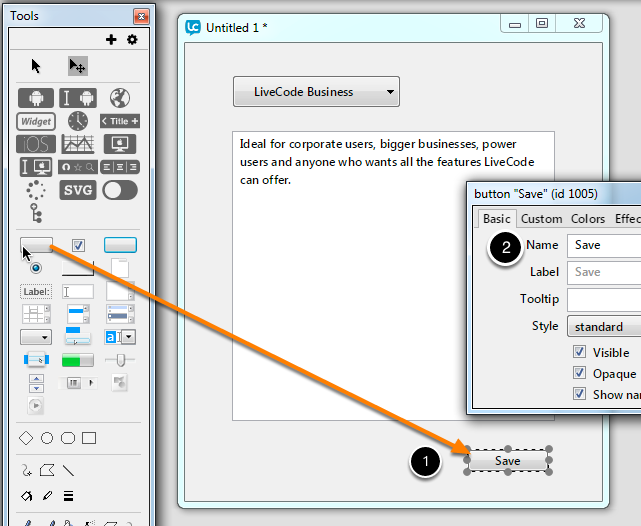
Task: Pick the Tree view widget
Action: coord(36,213)
